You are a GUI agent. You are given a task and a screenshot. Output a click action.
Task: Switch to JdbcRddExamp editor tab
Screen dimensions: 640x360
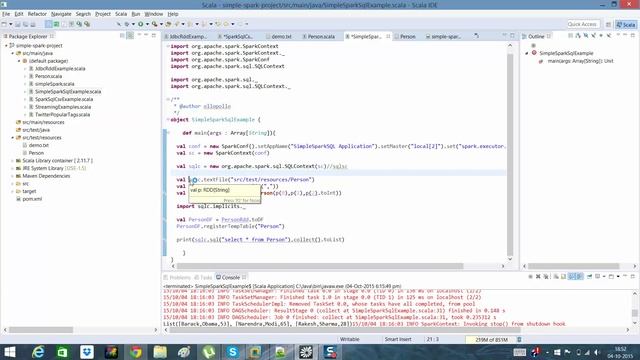(x=188, y=36)
